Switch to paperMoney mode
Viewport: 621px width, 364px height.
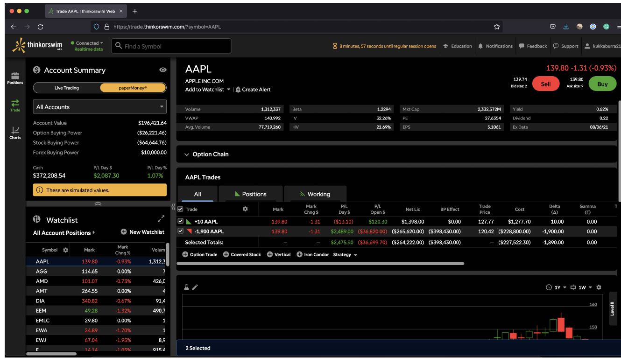click(x=133, y=88)
